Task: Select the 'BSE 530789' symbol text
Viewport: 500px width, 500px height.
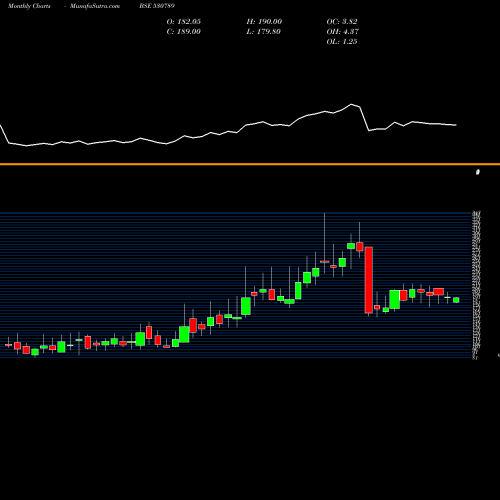Action: [x=157, y=6]
